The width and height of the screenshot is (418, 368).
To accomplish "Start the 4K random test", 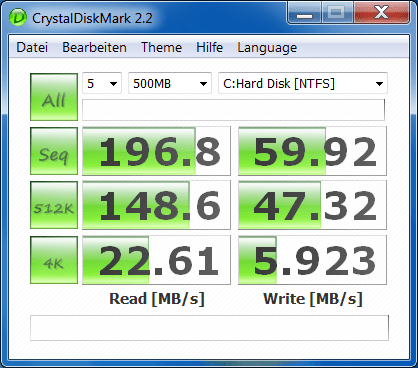I will point(54,260).
